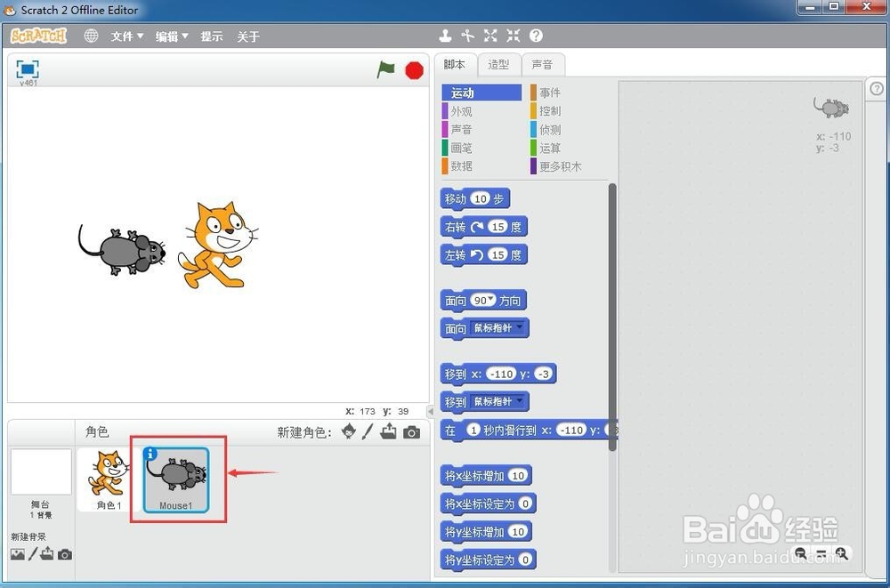Open 鼠标指针 dropdown in 面向 block
890x588 pixels.
(498, 328)
